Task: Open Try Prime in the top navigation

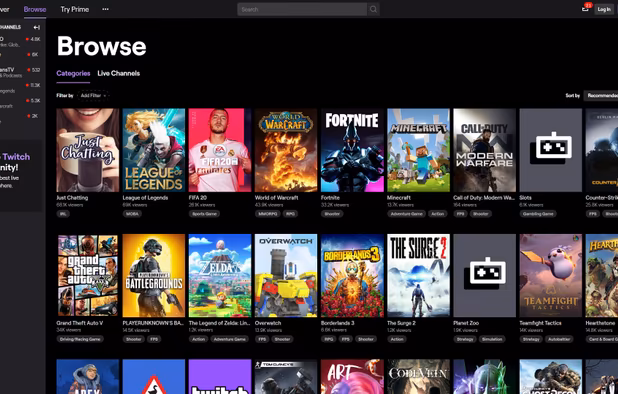Action: click(x=74, y=9)
